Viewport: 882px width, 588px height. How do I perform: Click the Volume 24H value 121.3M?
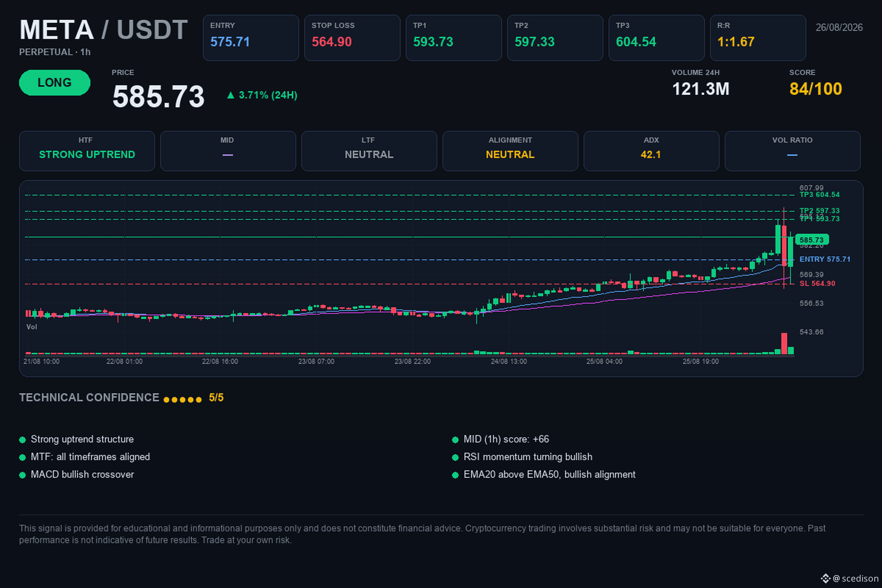[700, 89]
